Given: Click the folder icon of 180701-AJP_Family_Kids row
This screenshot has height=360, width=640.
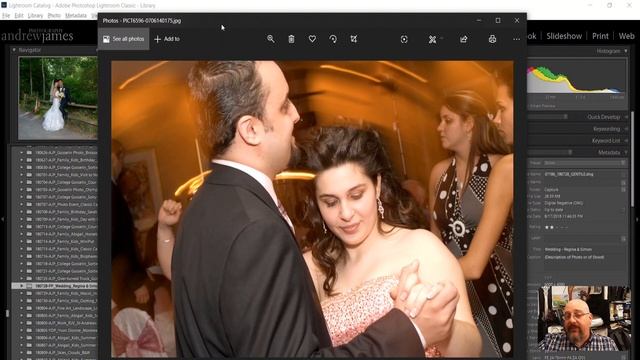Looking at the screenshot, I should [x=29, y=174].
